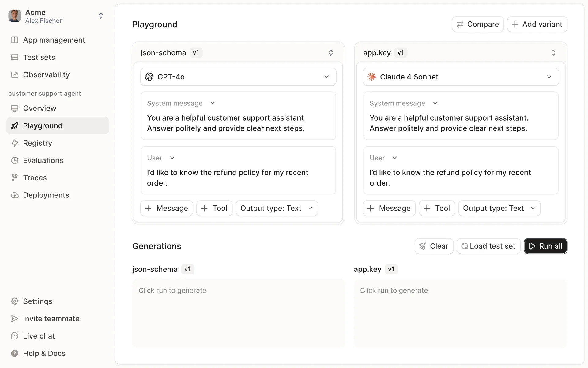Click the Run all button
588x368 pixels.
[545, 246]
